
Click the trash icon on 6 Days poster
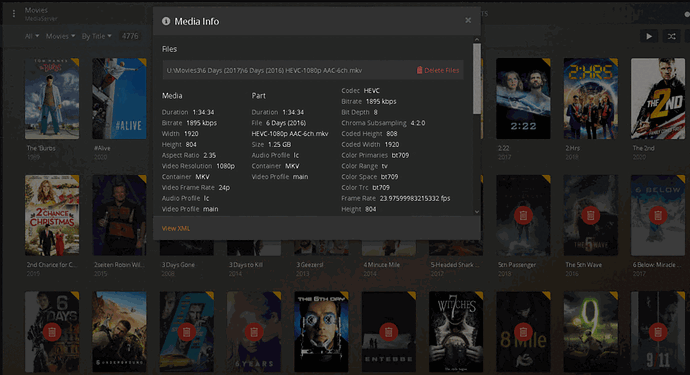pyautogui.click(x=52, y=332)
